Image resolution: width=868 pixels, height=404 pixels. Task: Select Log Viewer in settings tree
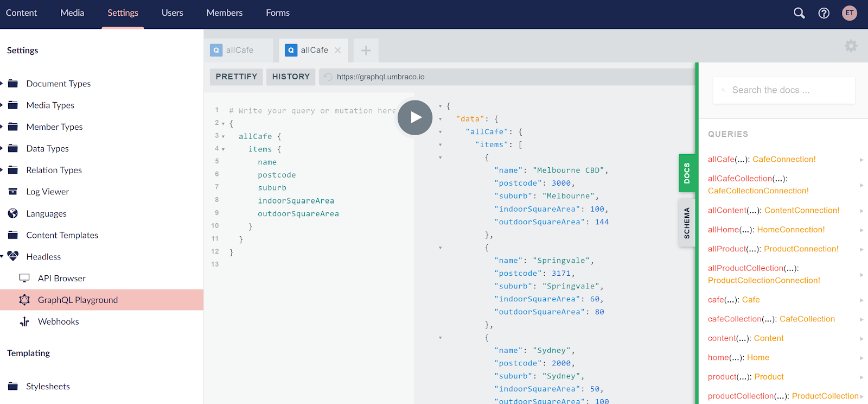tap(48, 192)
